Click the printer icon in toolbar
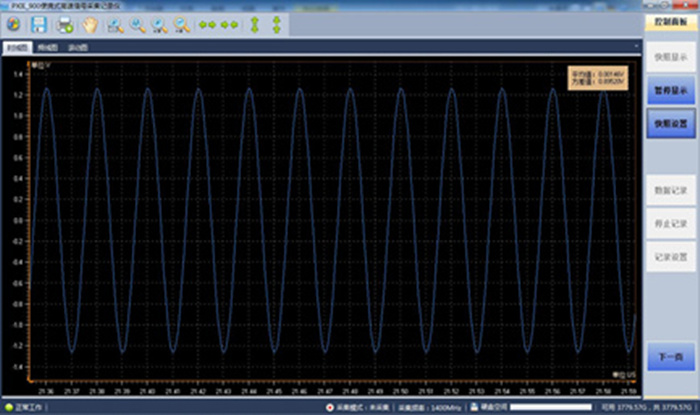Viewport: 700px width, 415px height. (x=65, y=24)
